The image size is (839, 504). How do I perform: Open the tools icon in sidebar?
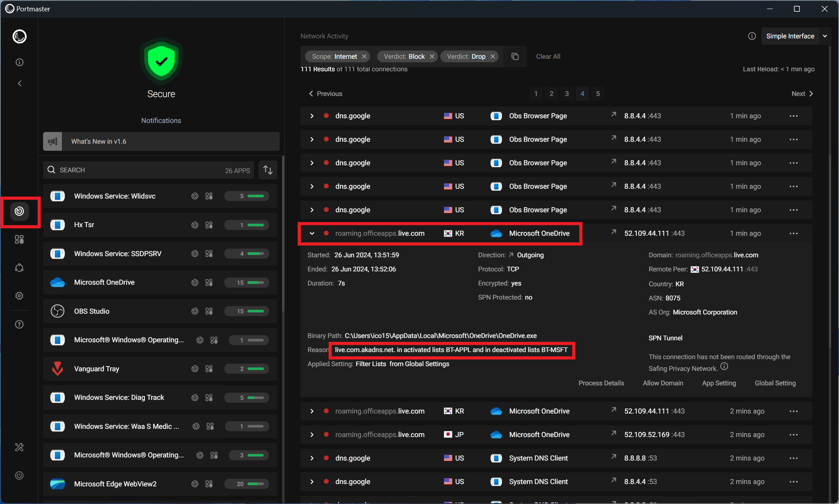(19, 447)
